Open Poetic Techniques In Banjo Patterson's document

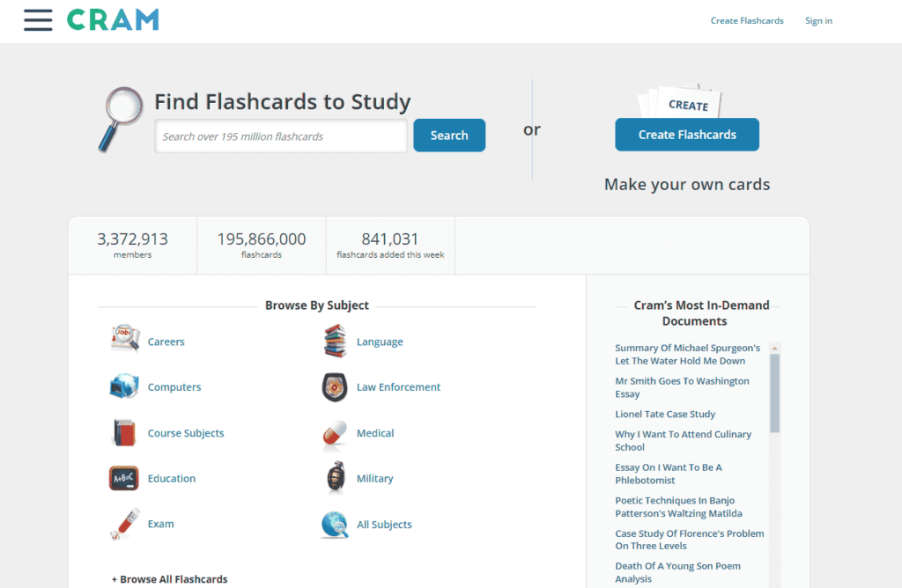pos(678,507)
